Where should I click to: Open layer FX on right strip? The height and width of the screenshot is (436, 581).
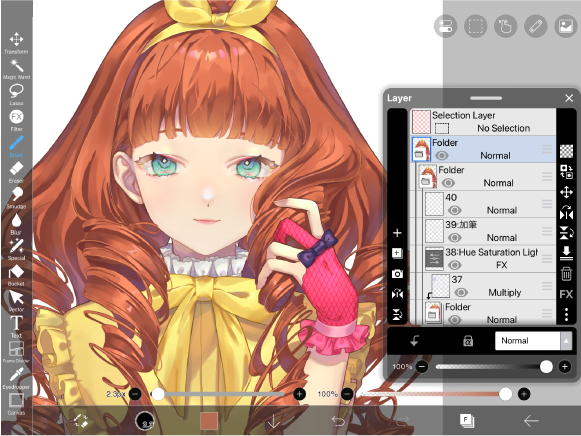pos(566,294)
